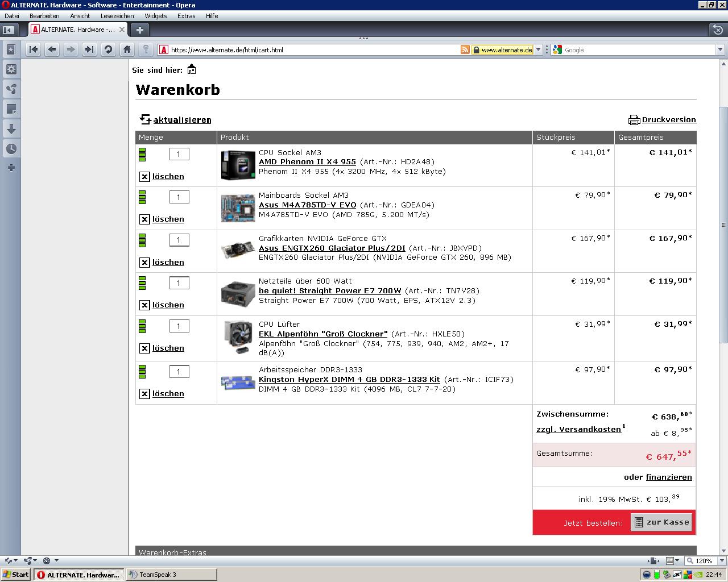This screenshot has width=728, height=582.
Task: Click the Opera rewind navigation button
Action: 34,49
